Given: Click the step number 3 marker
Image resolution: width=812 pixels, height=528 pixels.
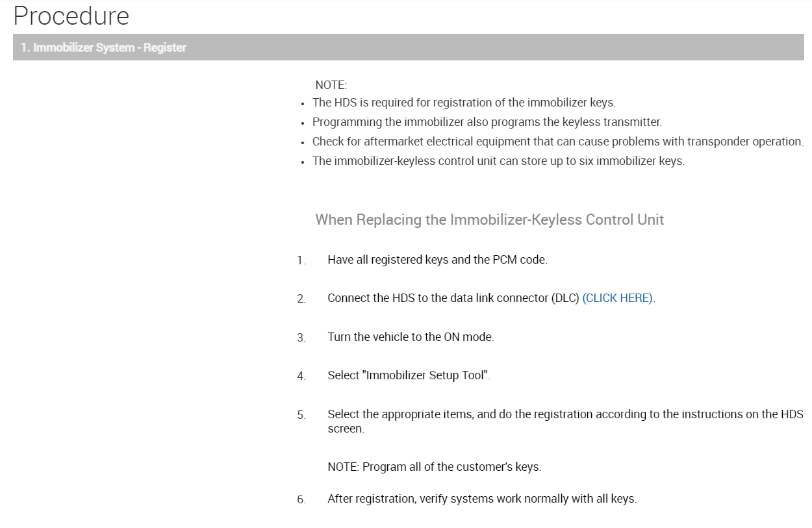Looking at the screenshot, I should coord(301,338).
